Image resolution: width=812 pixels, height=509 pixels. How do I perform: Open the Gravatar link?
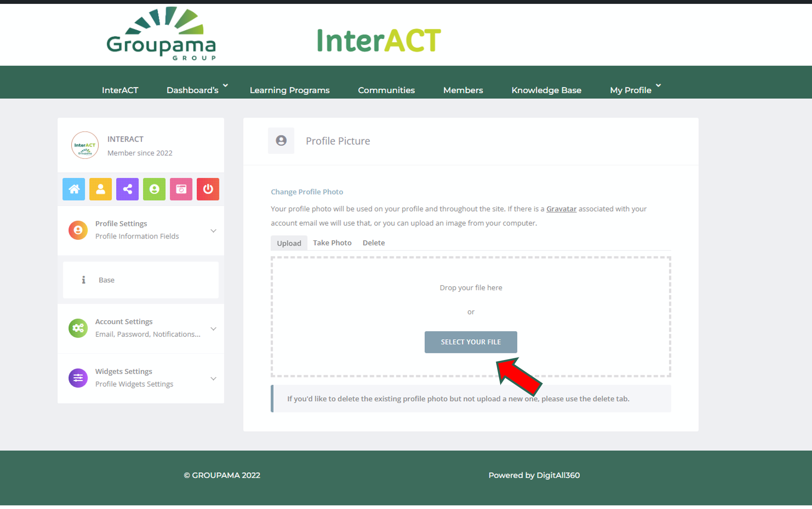(x=561, y=209)
